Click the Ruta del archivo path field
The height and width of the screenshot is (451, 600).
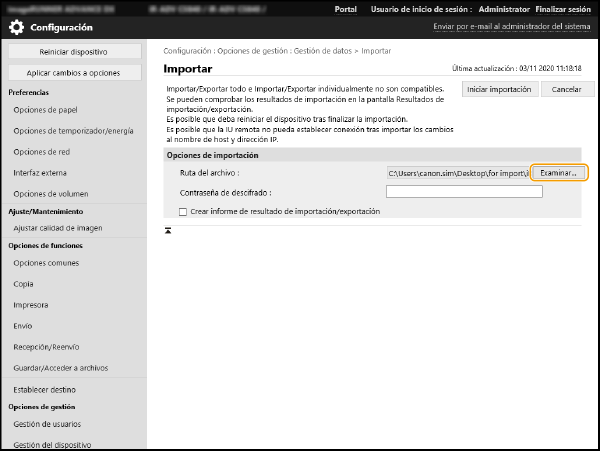(457, 173)
